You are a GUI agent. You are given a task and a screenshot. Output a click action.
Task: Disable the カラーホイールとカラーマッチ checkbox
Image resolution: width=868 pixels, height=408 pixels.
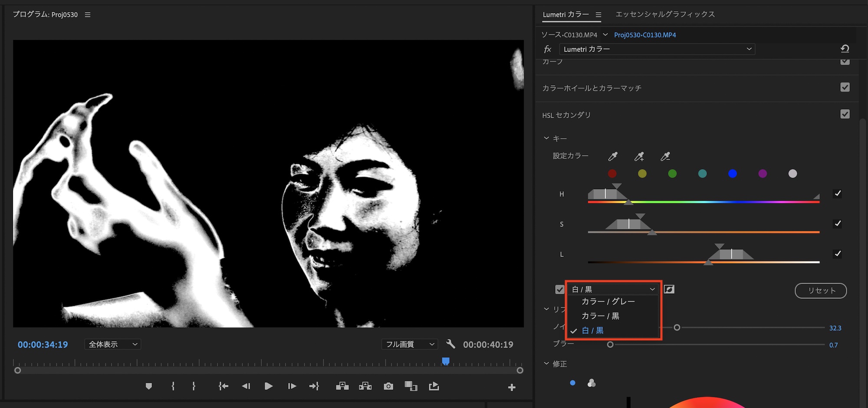pyautogui.click(x=845, y=87)
